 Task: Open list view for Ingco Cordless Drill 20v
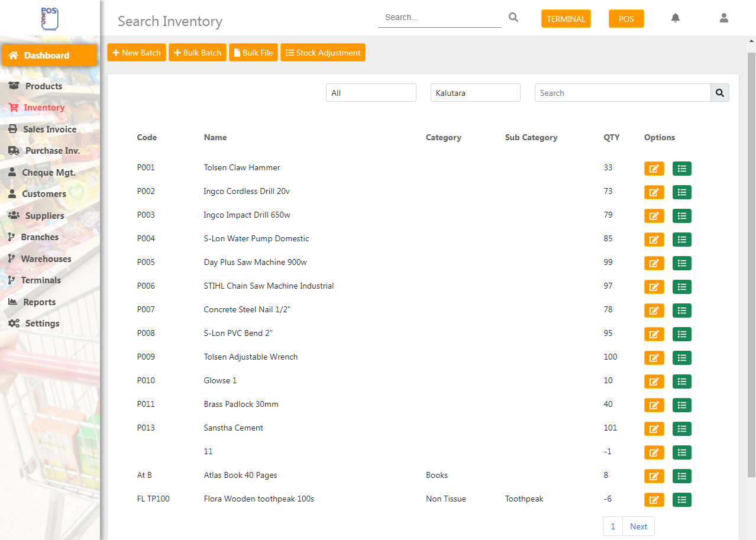point(681,192)
